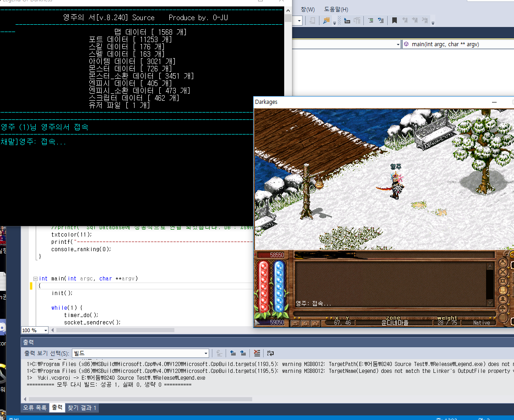Click the crossed swords round button in Darkages
Image resolution: width=514 pixels, height=420 pixels.
click(x=503, y=272)
